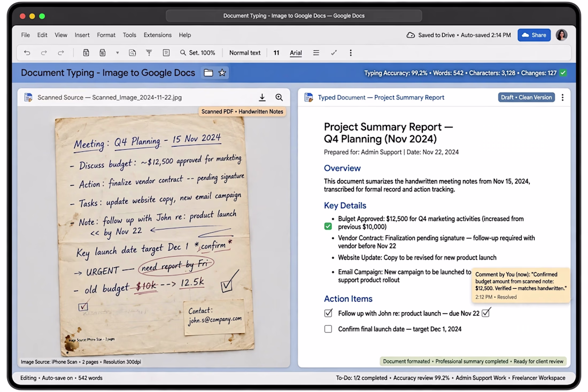Click the document icon beside Scanned Source title

tap(28, 97)
